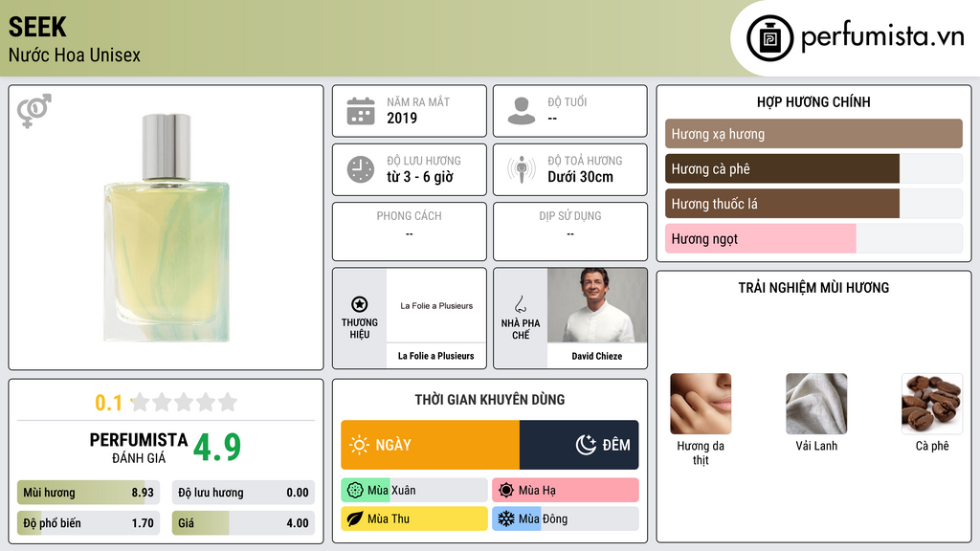Click the green 4.9 Perfumista rating
This screenshot has width=980, height=551.
[x=217, y=447]
